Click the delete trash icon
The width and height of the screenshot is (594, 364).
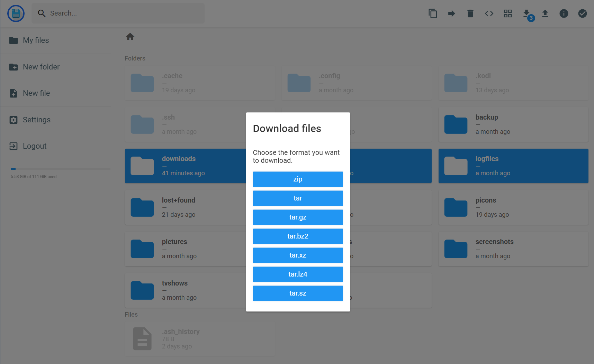click(470, 13)
